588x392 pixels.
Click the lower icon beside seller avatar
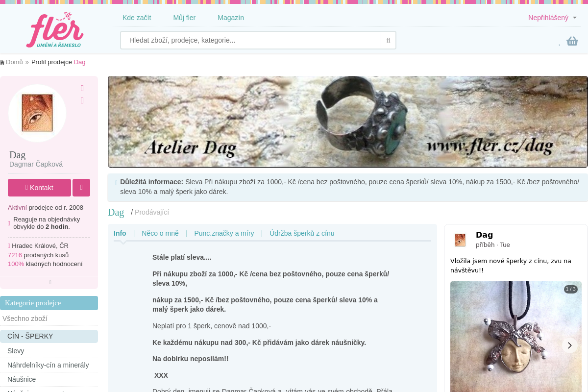coord(82,100)
